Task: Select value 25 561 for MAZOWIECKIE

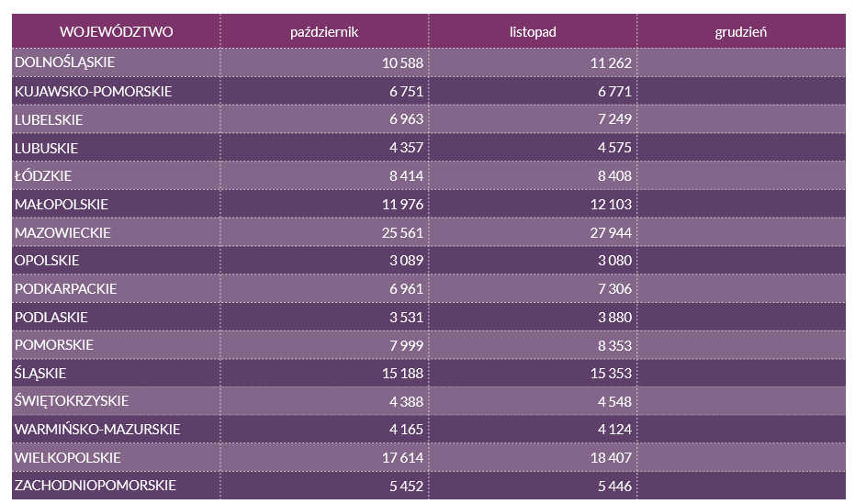Action: coord(400,232)
